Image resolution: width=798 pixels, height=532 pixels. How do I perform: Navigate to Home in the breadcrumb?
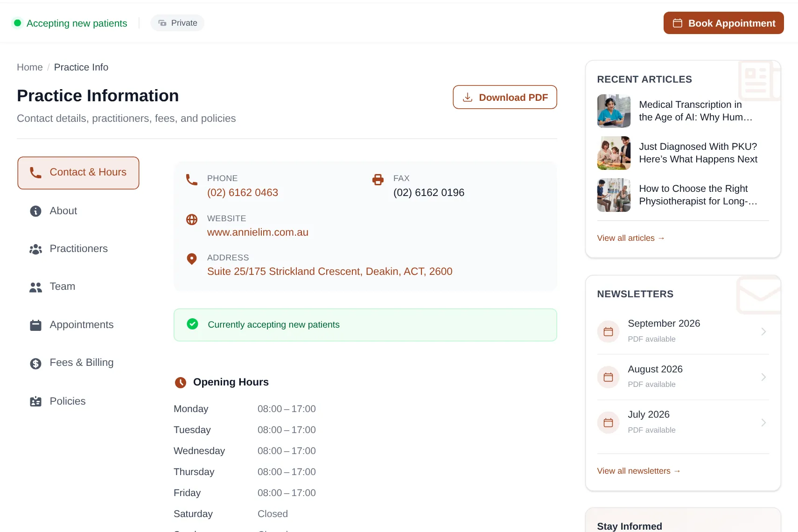click(30, 67)
